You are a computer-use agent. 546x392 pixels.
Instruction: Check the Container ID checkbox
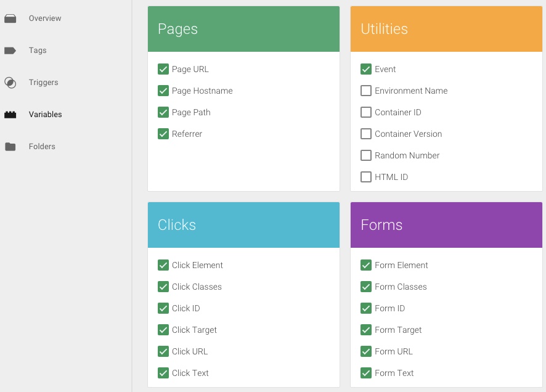click(x=366, y=112)
